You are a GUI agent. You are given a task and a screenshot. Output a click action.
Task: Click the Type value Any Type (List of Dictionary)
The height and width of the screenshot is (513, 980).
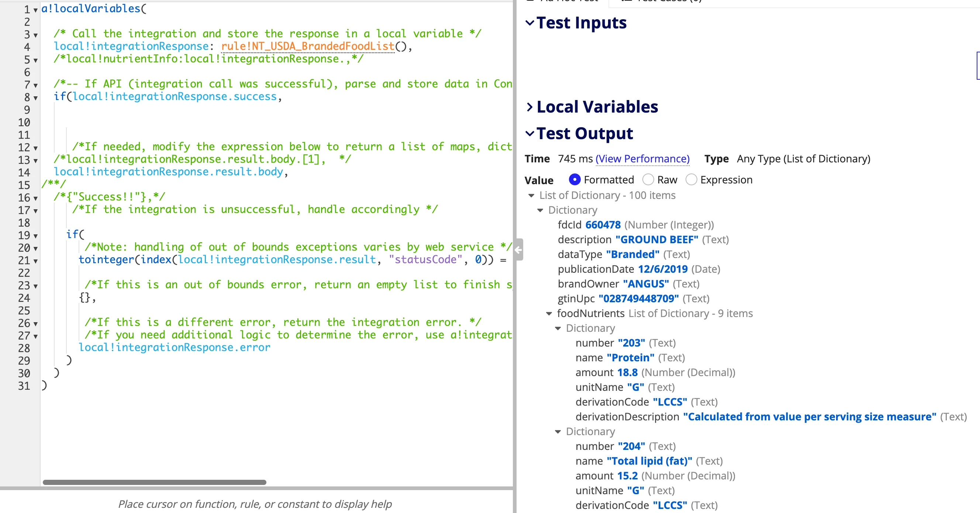pyautogui.click(x=804, y=159)
